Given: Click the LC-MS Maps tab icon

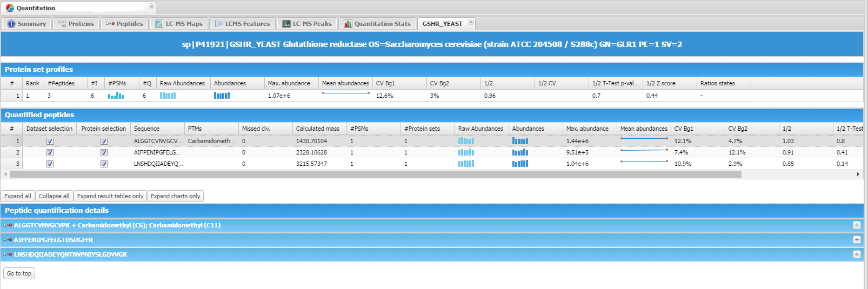Looking at the screenshot, I should [x=159, y=24].
